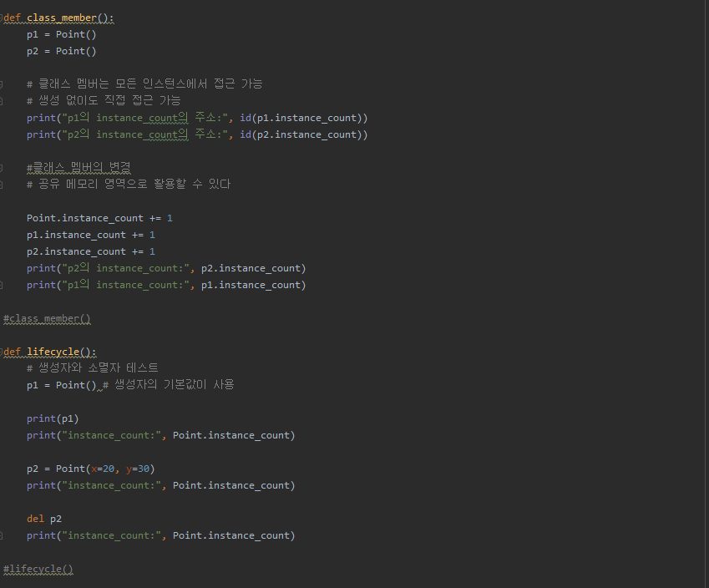Screen dimensions: 709x588
Task: Click comment '# 생성자와 소멸자 테스트'
Action: coord(92,368)
